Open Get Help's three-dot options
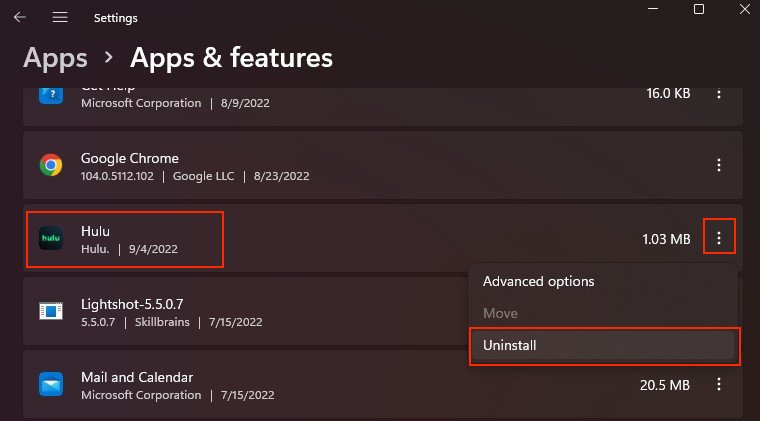The width and height of the screenshot is (760, 421). click(x=719, y=94)
